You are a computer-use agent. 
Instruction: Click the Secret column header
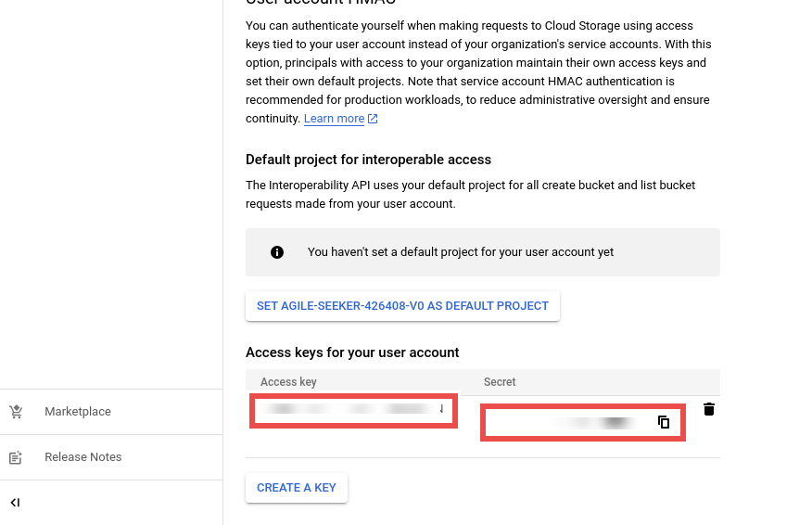coord(500,382)
